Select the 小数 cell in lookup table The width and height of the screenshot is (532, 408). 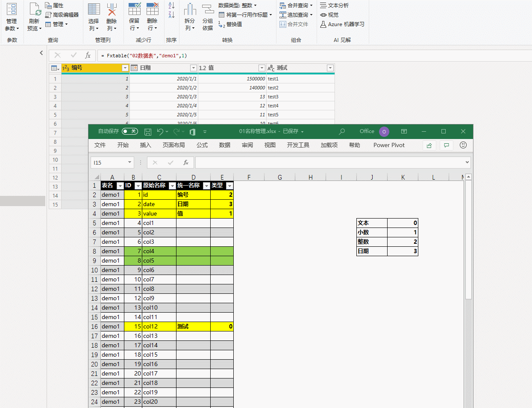[x=372, y=233]
